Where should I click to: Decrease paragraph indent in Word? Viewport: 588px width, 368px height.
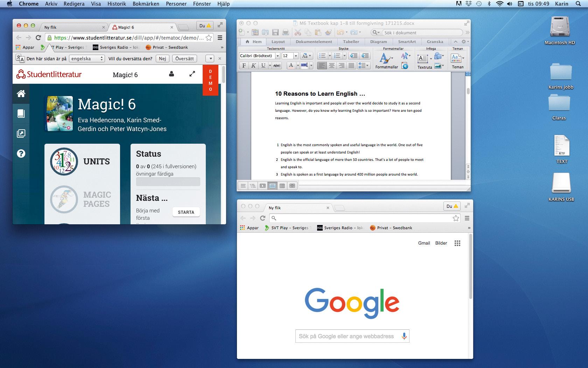pyautogui.click(x=354, y=56)
